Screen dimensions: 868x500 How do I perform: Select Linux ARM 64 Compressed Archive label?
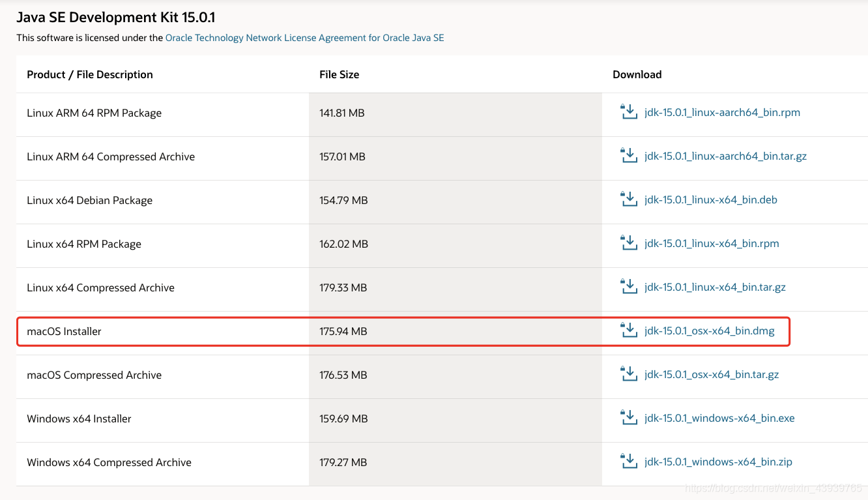[x=111, y=157]
